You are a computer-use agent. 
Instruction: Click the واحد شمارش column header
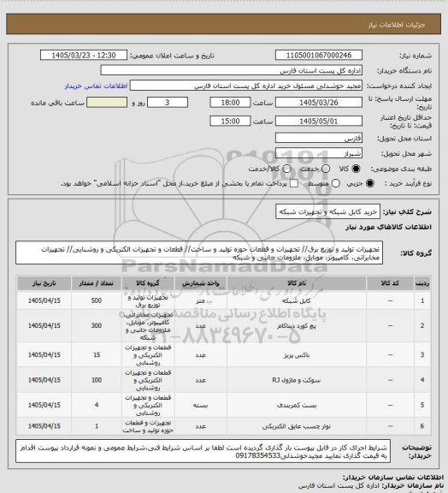(200, 283)
